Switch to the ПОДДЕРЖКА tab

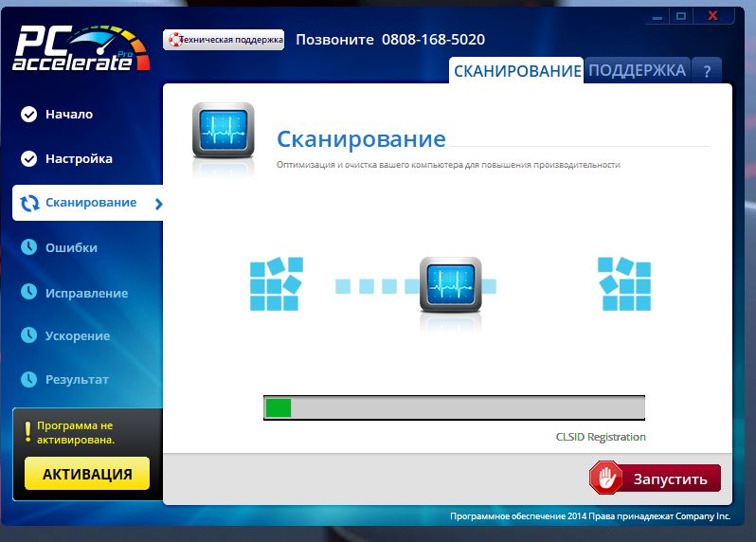(637, 71)
